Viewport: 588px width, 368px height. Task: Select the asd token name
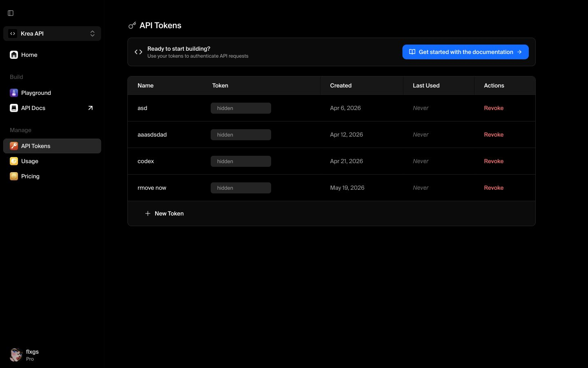click(x=142, y=108)
